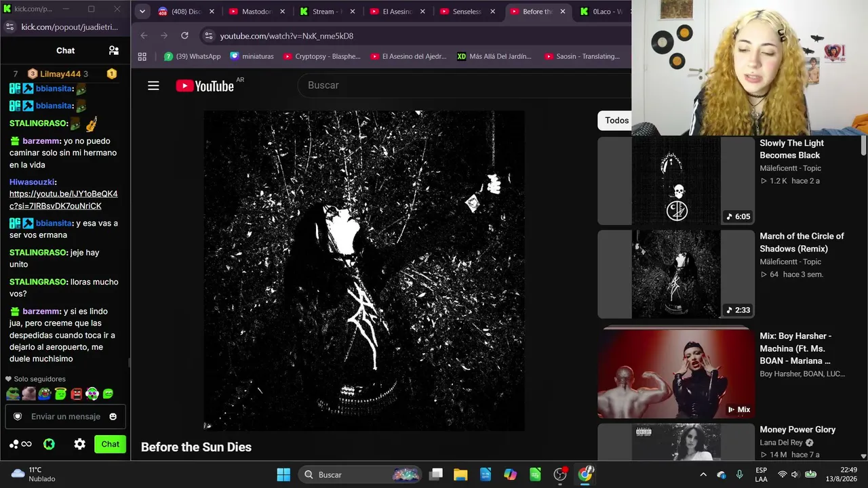Open username Lilmay444 in chat header
The height and width of the screenshot is (488, 868).
[x=60, y=74]
